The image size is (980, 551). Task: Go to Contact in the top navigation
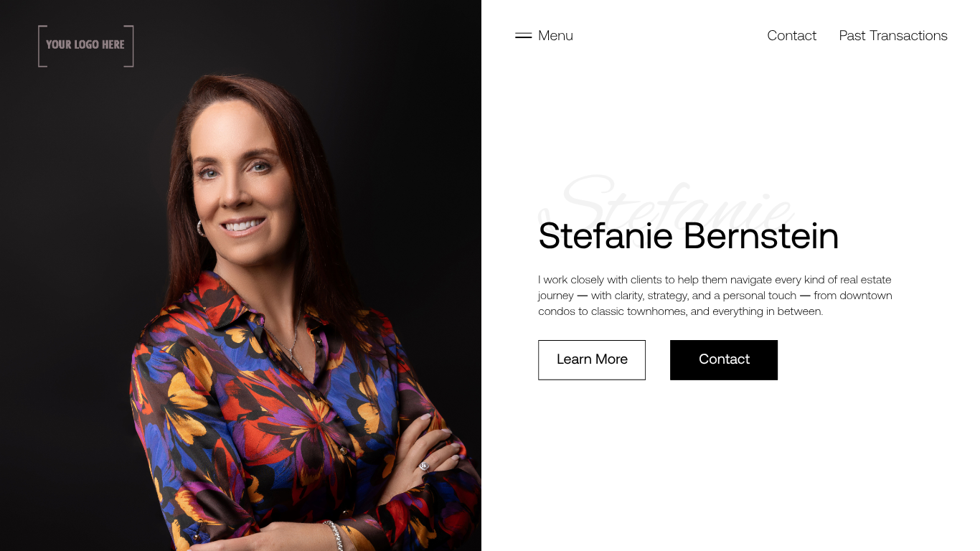(791, 35)
